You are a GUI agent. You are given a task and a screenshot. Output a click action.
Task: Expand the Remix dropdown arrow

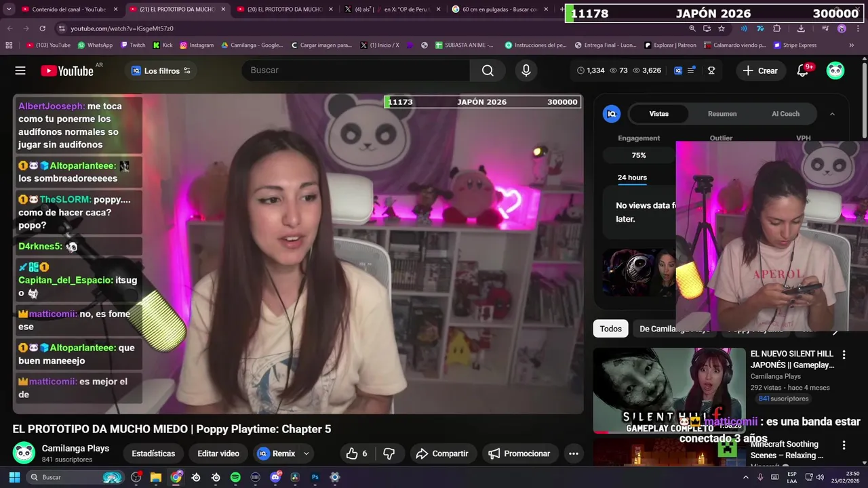(306, 453)
